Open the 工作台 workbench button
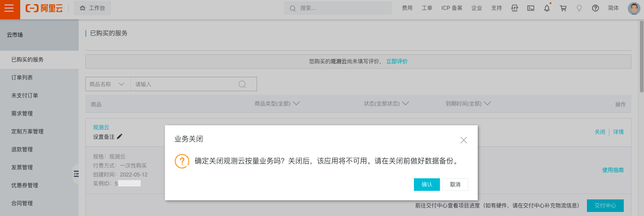The image size is (644, 216). [92, 9]
